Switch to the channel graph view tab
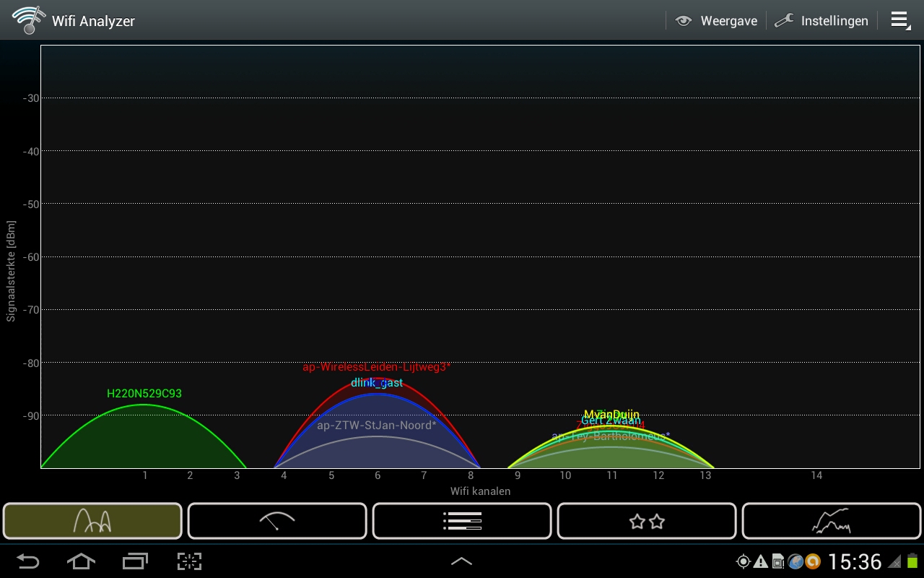Screen dimensions: 924x578 (92, 521)
